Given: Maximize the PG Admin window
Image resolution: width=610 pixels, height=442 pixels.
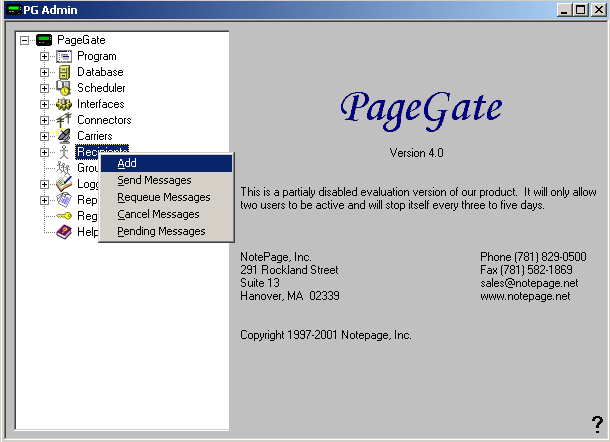Looking at the screenshot, I should click(x=580, y=10).
